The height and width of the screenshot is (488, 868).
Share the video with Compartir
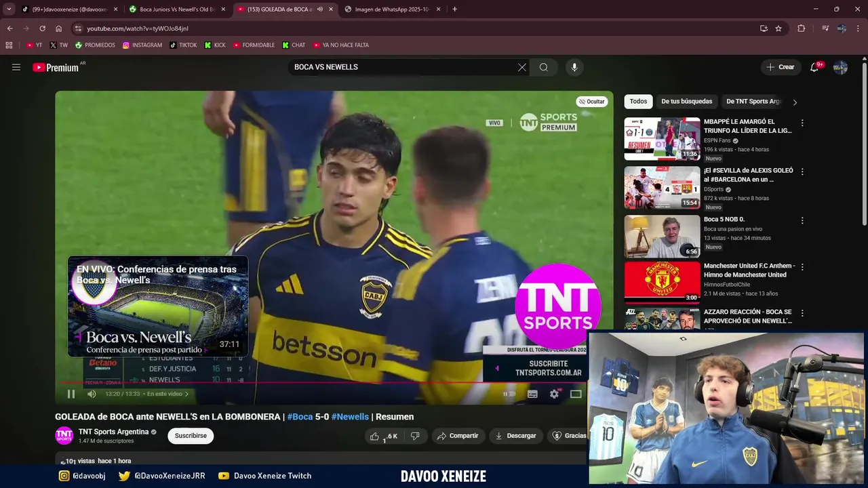tap(458, 436)
